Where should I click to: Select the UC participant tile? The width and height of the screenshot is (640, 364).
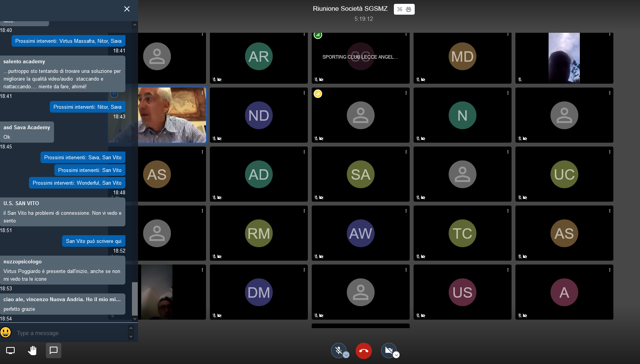click(564, 174)
